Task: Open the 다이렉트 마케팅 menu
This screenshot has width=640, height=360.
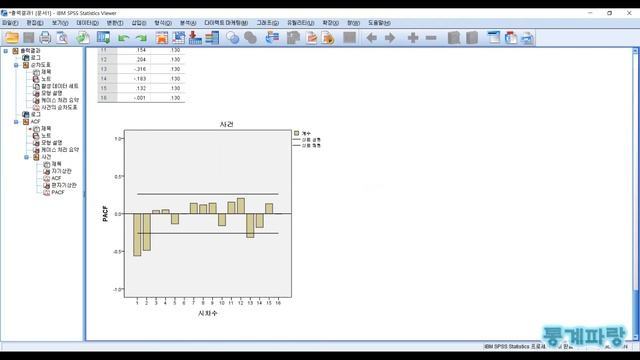Action: coord(226,23)
